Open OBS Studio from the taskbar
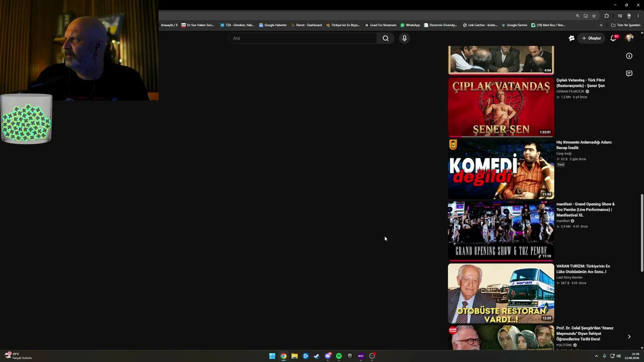Screen dimensions: 644x362 (x=372, y=356)
